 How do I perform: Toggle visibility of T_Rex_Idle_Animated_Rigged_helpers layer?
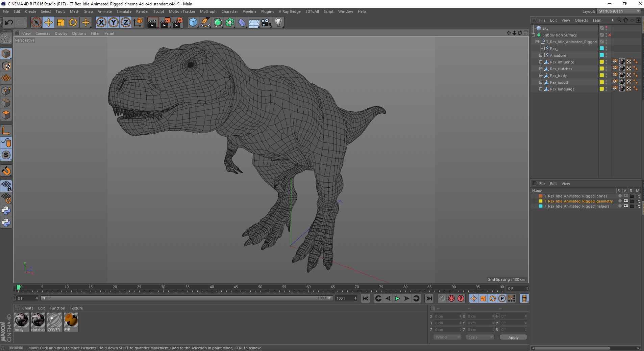click(x=626, y=206)
